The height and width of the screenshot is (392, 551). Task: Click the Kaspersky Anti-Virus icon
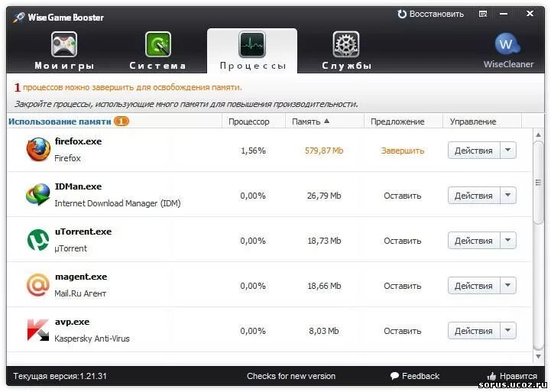pos(38,330)
